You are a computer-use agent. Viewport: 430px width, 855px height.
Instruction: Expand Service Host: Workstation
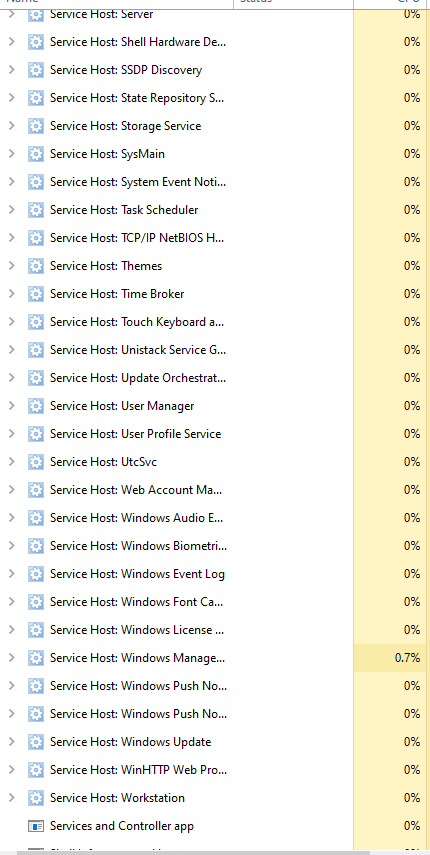(x=11, y=798)
